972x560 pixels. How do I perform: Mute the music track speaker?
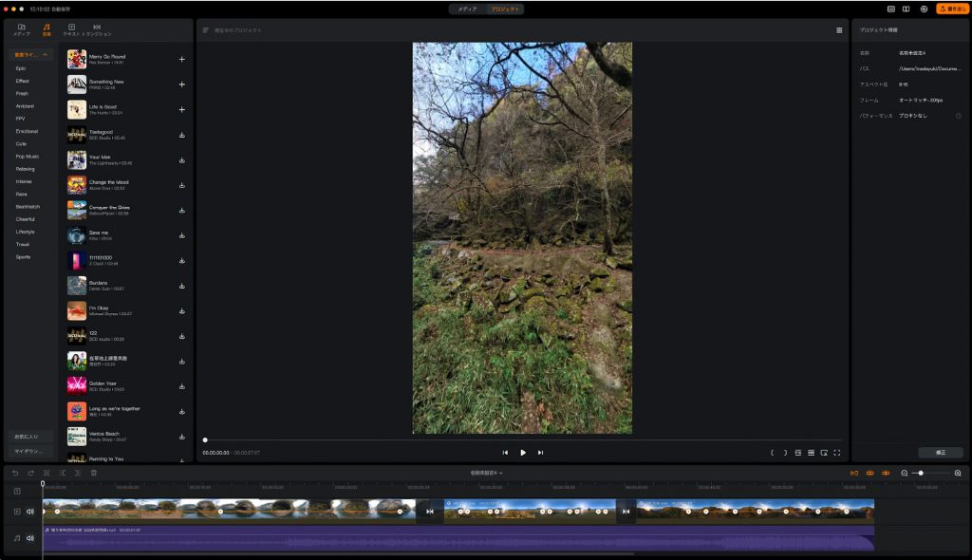[30, 538]
